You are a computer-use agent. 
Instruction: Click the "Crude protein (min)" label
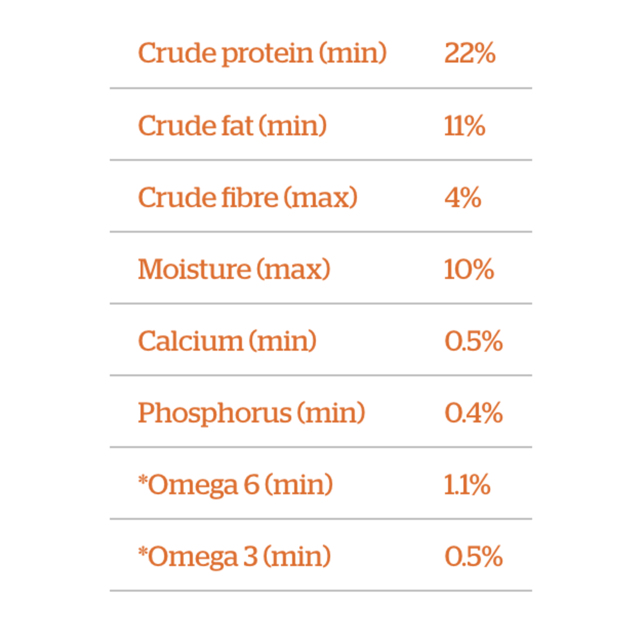tap(262, 53)
